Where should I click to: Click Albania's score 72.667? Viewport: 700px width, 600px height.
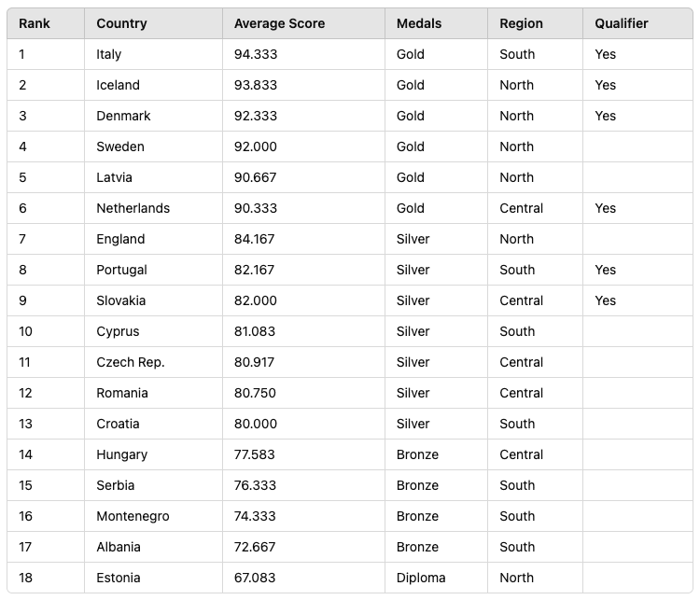(255, 547)
